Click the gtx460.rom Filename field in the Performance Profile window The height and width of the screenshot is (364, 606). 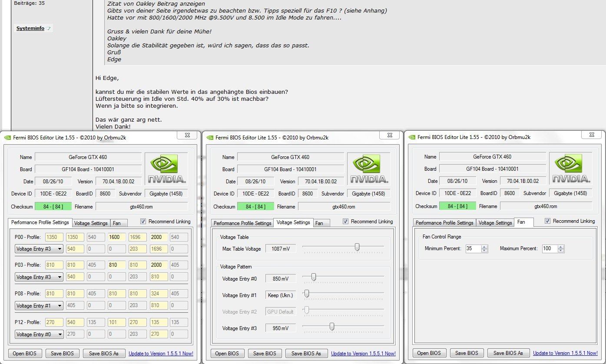pyautogui.click(x=142, y=207)
